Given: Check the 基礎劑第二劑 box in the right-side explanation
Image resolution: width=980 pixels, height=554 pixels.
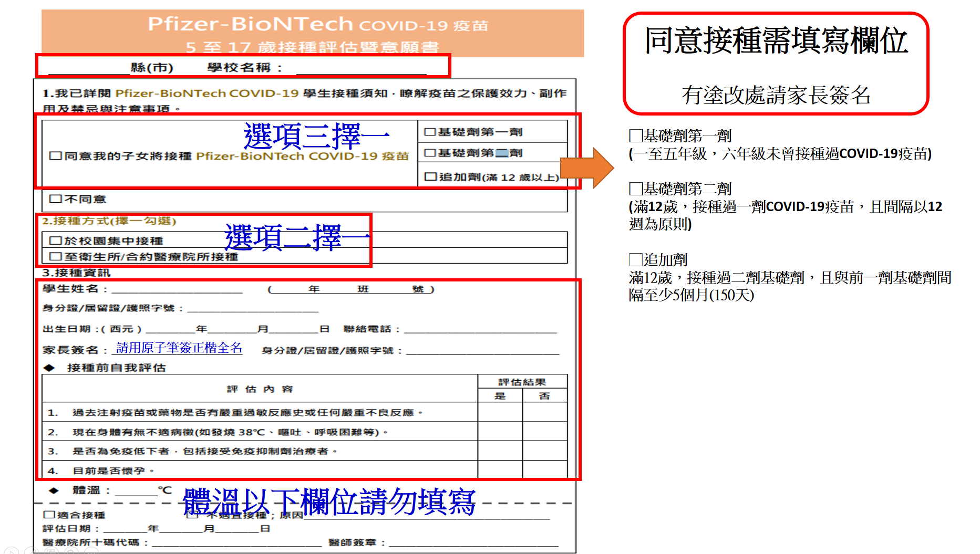Looking at the screenshot, I should click(x=636, y=189).
